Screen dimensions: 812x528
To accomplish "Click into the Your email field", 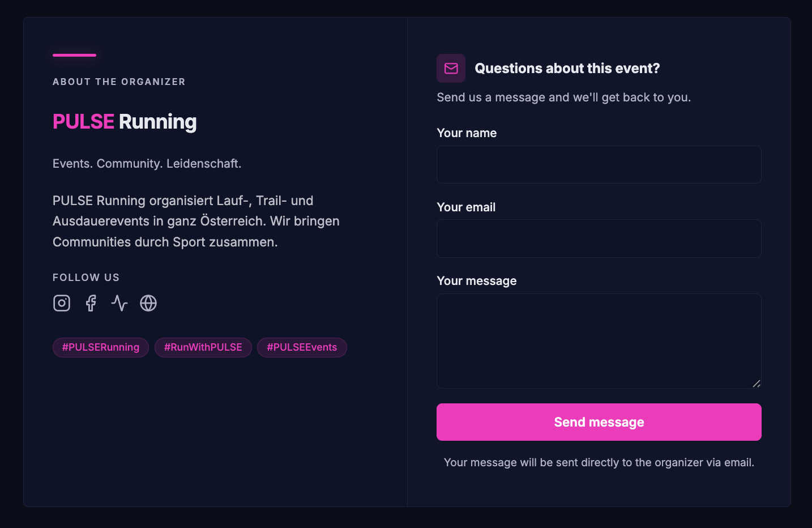I will point(599,239).
